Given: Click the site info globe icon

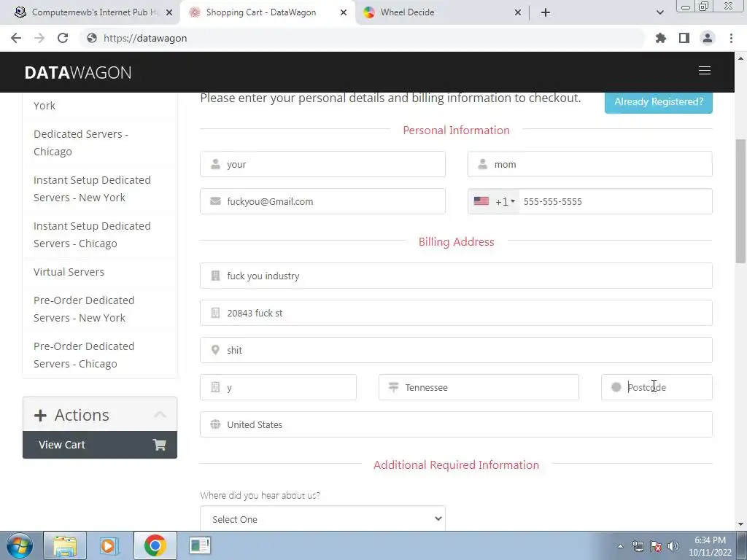Looking at the screenshot, I should click(92, 38).
